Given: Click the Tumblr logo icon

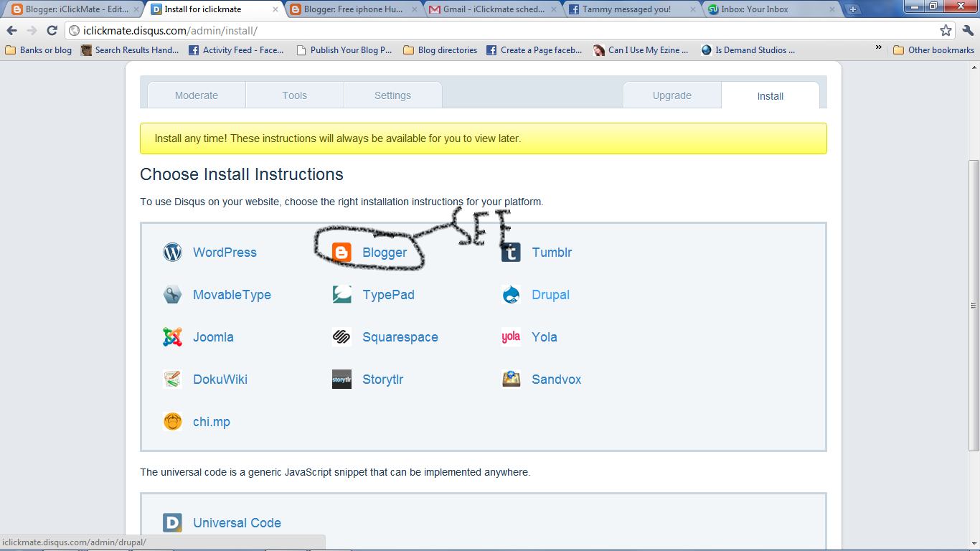Looking at the screenshot, I should (x=511, y=253).
